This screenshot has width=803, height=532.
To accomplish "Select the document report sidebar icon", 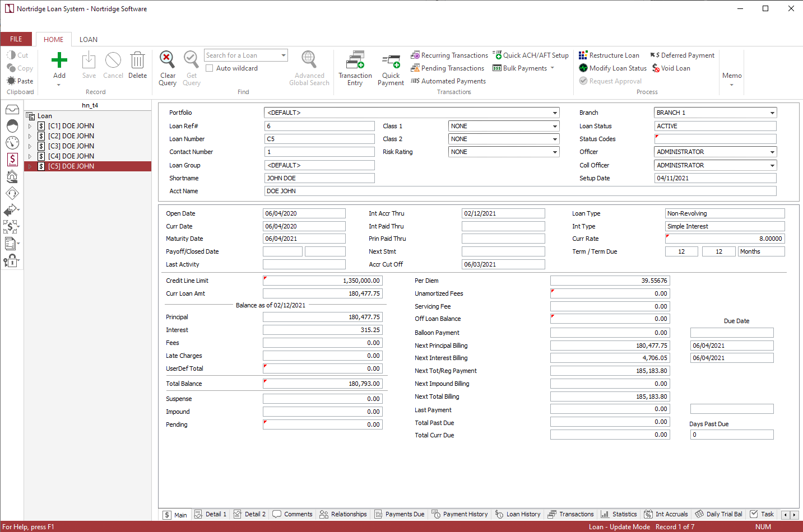I will pyautogui.click(x=11, y=244).
